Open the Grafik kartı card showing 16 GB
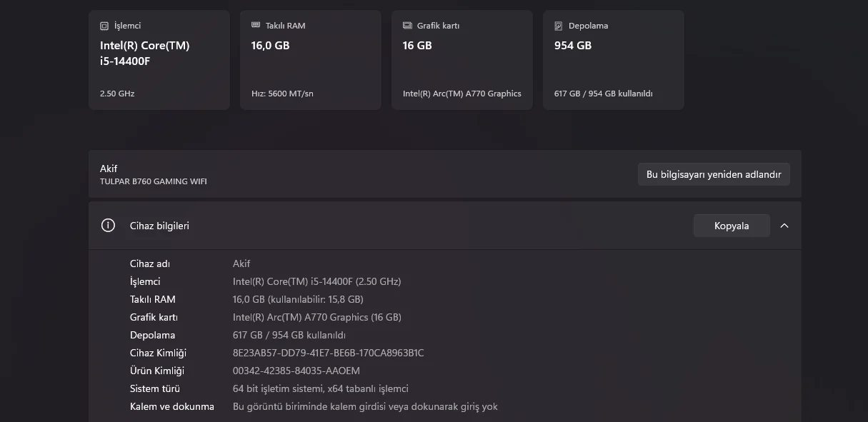Image resolution: width=868 pixels, height=422 pixels. (x=462, y=60)
